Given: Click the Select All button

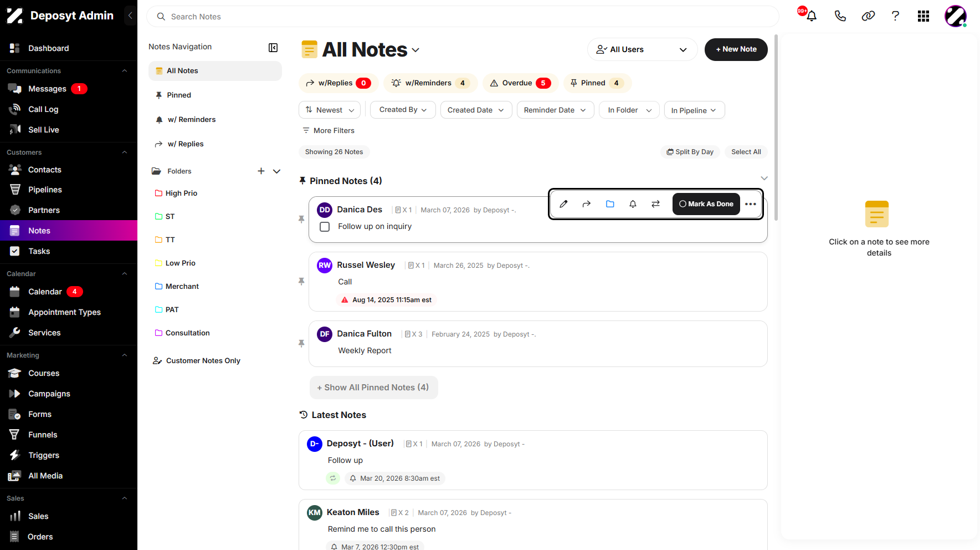Looking at the screenshot, I should point(746,152).
